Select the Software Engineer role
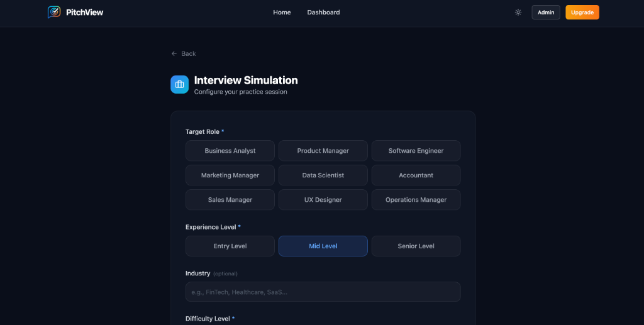The height and width of the screenshot is (325, 644). point(416,151)
